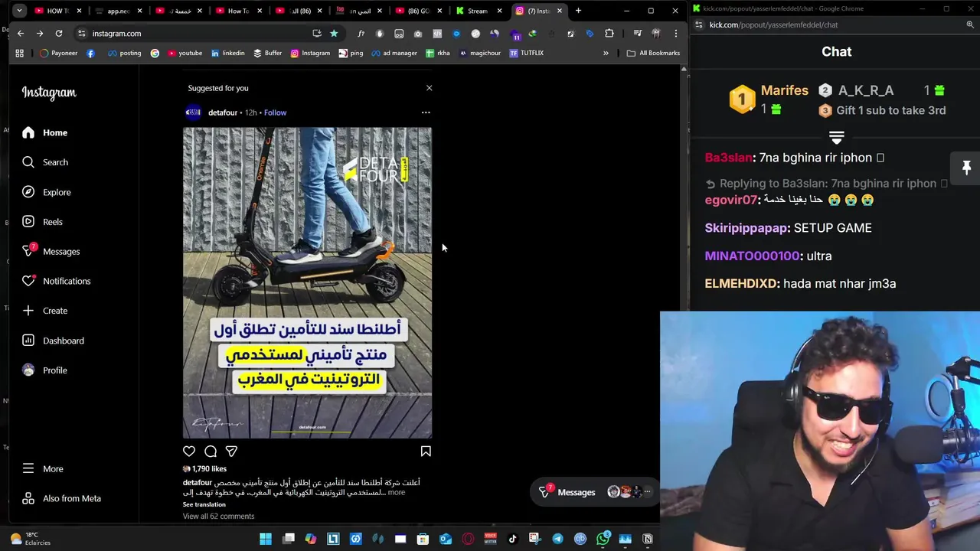Open Explore in Instagram sidebar
The width and height of the screenshot is (980, 551).
(46, 192)
